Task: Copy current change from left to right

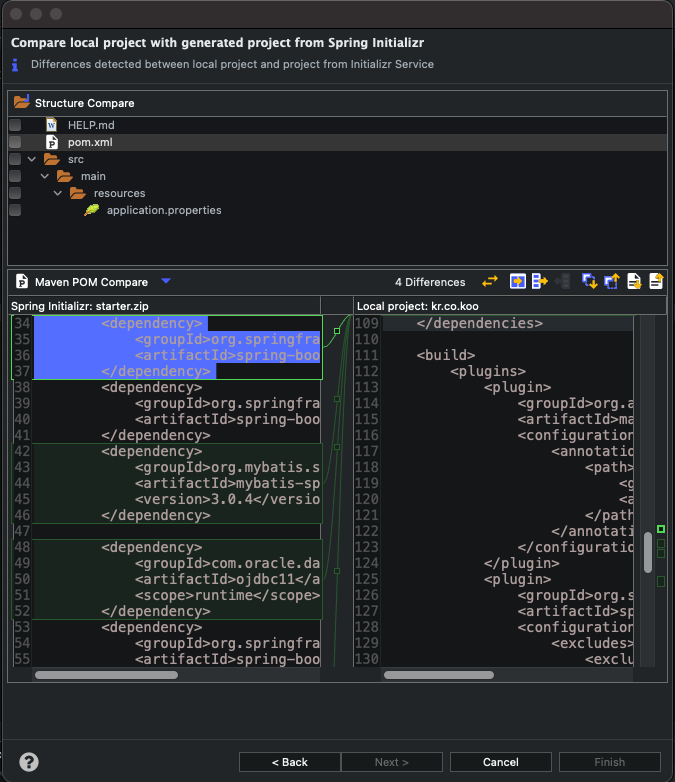Action: [540, 281]
